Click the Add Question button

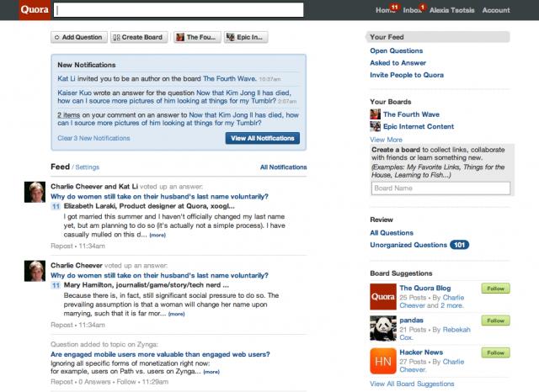77,38
